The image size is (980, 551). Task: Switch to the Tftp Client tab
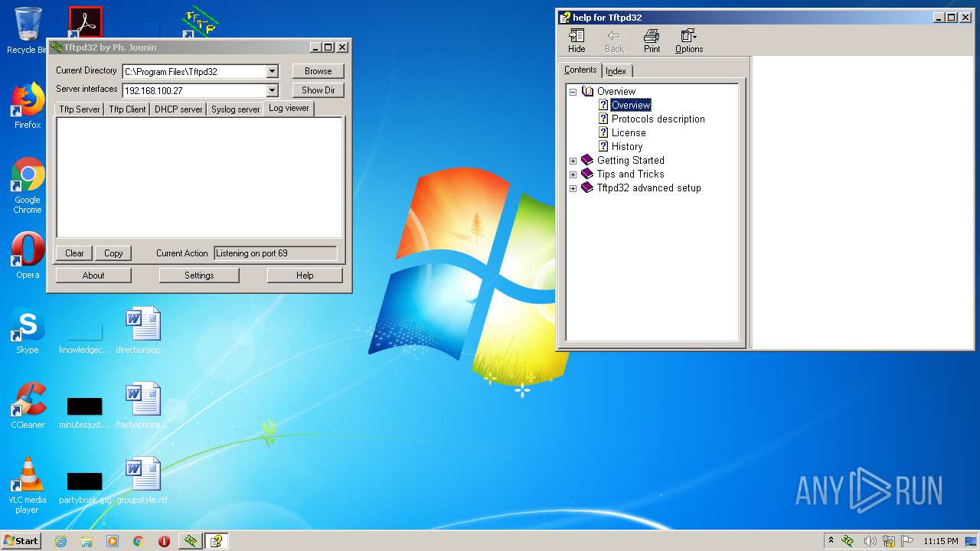coord(127,109)
